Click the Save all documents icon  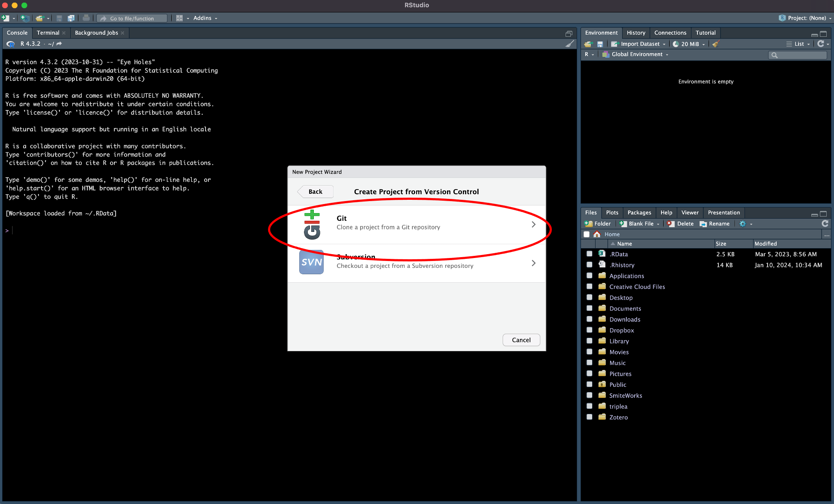tap(71, 18)
